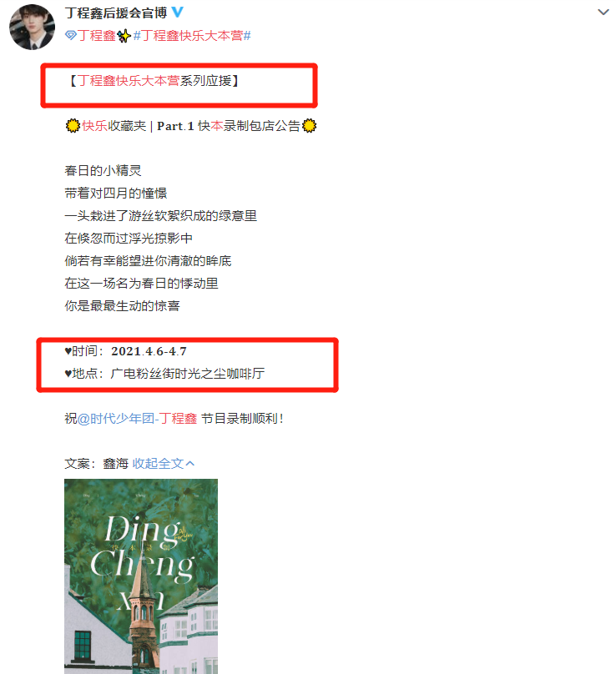Open the Ding Cheng Xin poster image
616x674 pixels.
point(141,576)
